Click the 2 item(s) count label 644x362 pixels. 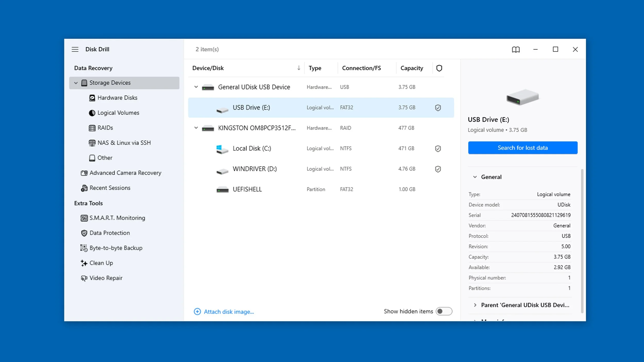tap(207, 49)
